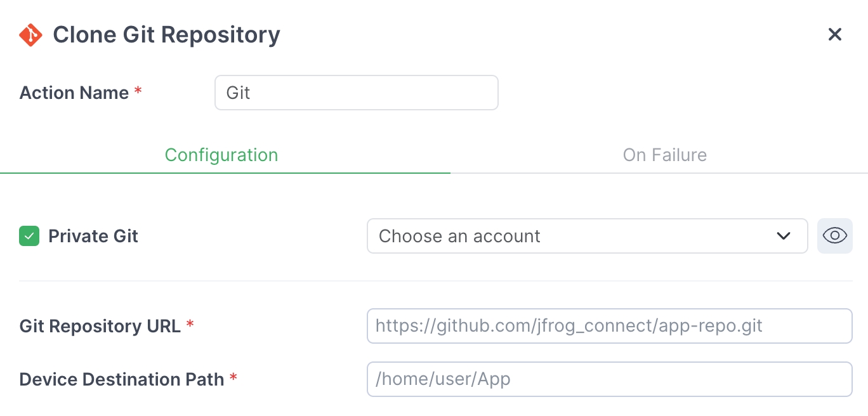Screen dimensions: 868x416
Task: Switch to the On Failure tab
Action: [664, 155]
